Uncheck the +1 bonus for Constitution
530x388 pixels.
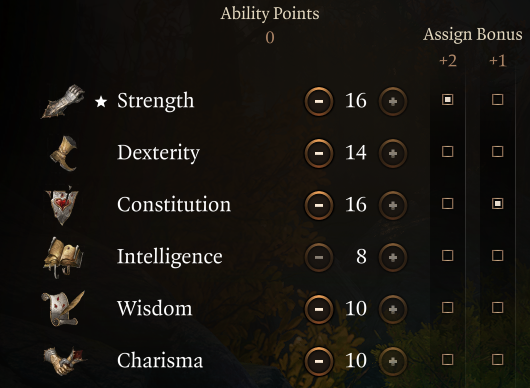click(x=498, y=203)
